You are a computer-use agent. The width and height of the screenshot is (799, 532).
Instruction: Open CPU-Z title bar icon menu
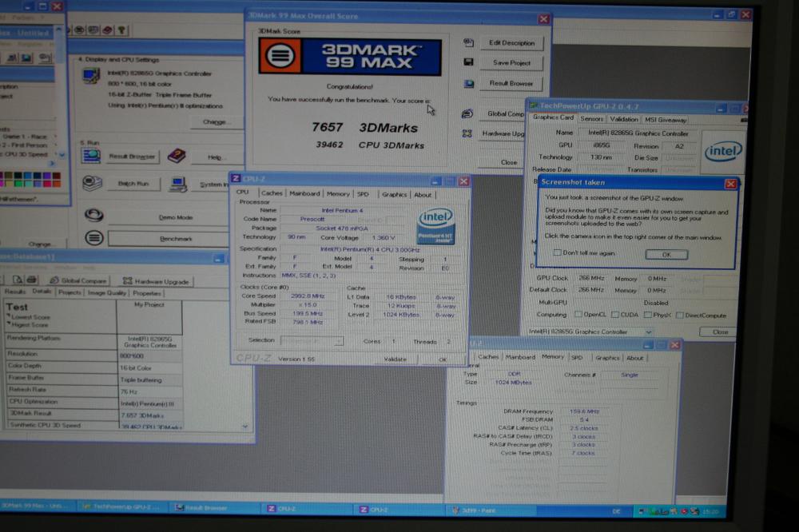[236, 178]
